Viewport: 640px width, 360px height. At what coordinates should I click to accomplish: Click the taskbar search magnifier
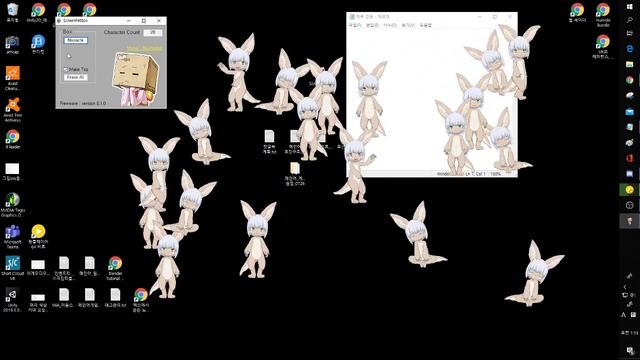[630, 20]
